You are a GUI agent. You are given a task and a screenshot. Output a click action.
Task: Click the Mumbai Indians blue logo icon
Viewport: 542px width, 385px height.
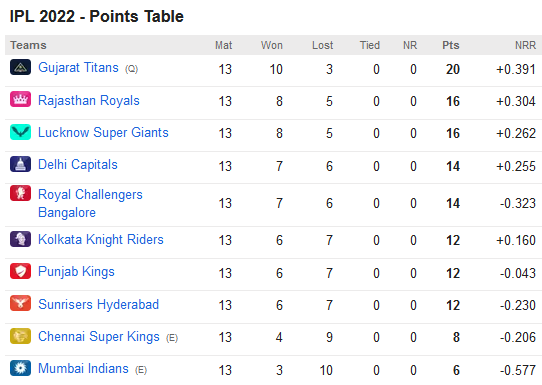point(20,368)
